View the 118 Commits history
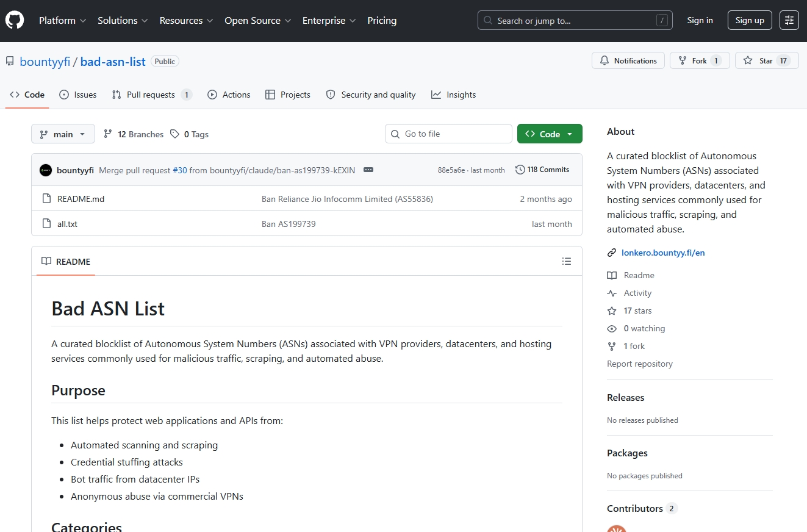The image size is (807, 532). [x=542, y=170]
